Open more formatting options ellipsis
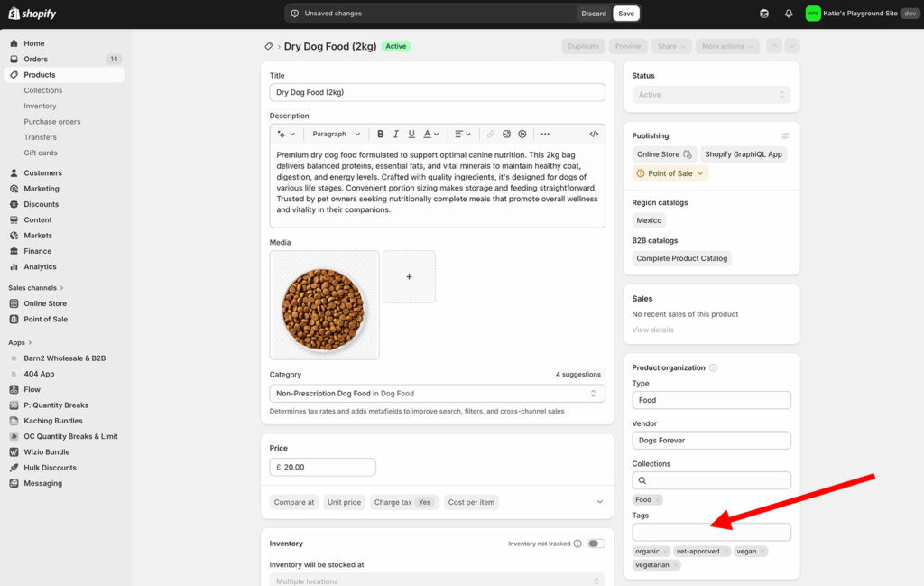 click(x=545, y=134)
